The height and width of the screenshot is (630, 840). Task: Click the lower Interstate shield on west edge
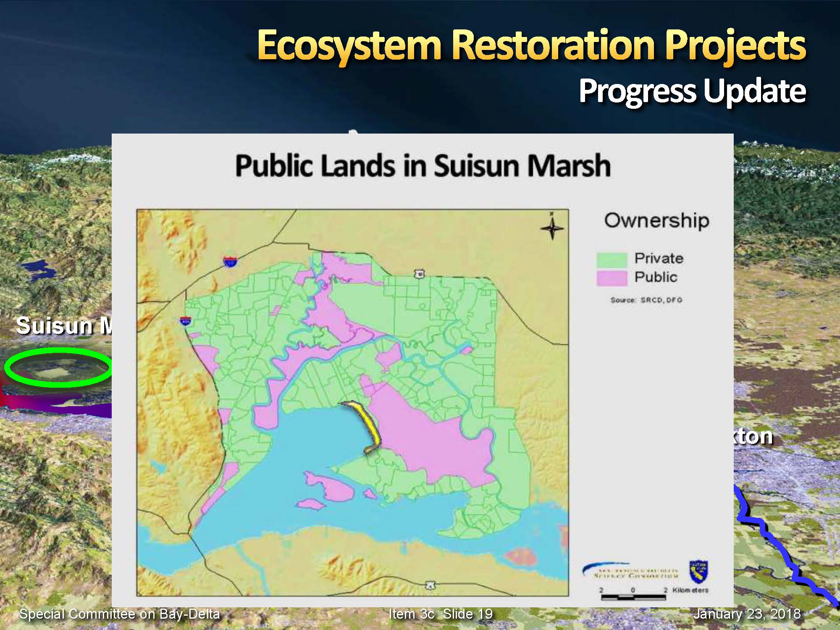pos(185,321)
